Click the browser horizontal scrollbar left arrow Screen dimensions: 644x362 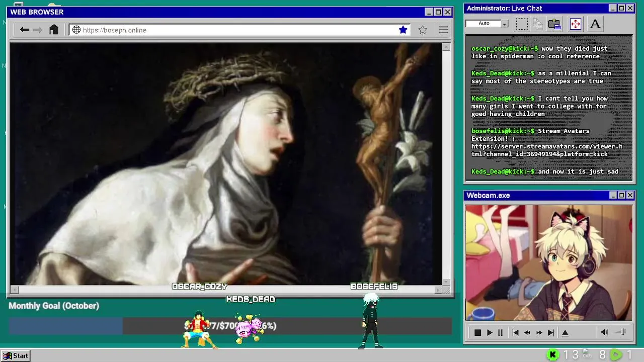tap(14, 290)
